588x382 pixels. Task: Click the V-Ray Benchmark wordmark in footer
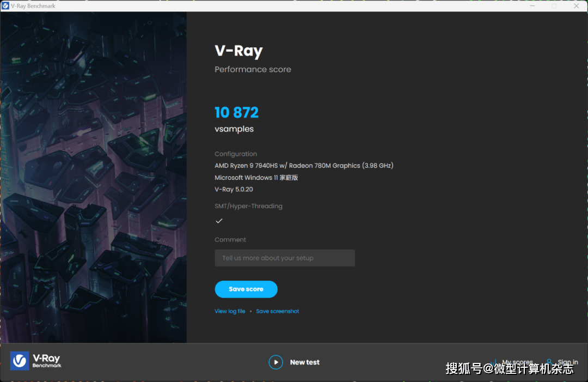tap(46, 361)
